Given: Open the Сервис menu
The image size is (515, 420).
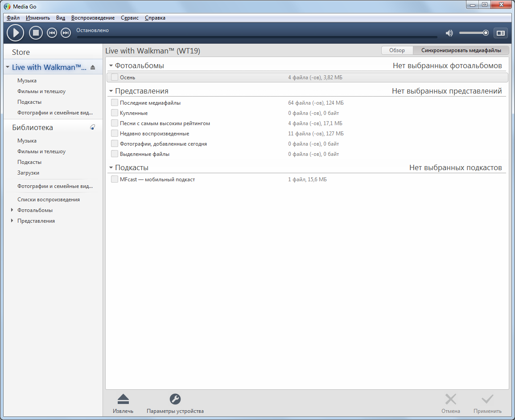Looking at the screenshot, I should click(x=130, y=18).
